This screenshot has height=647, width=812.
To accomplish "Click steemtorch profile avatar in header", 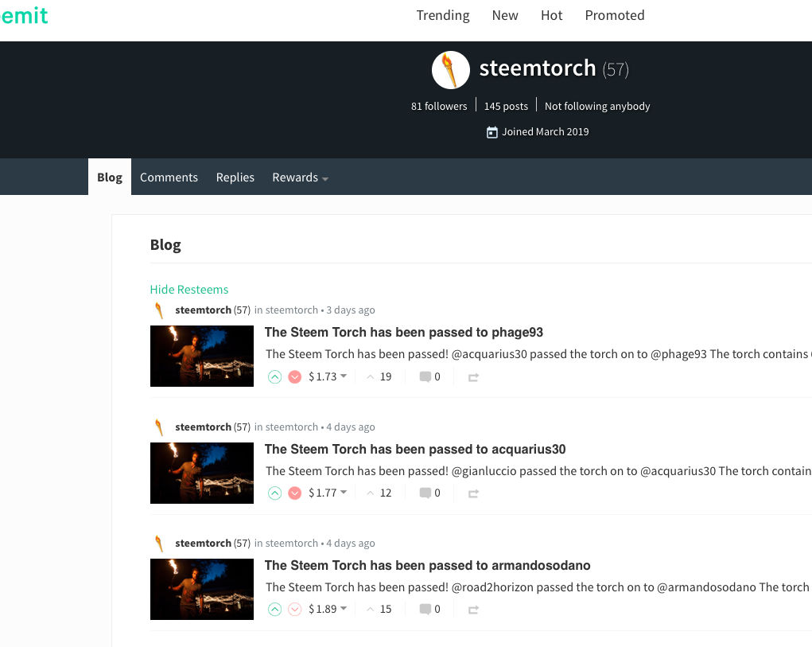I will pos(450,70).
